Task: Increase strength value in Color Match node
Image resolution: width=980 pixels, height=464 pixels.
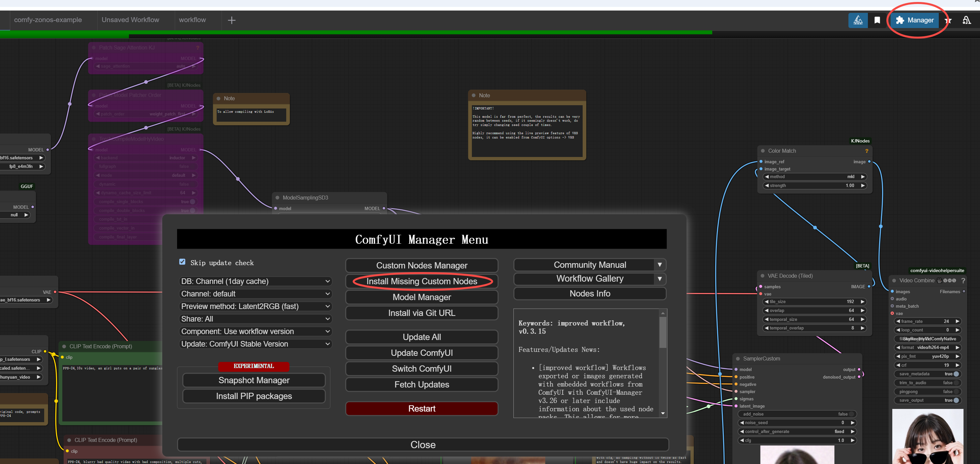Action: click(x=862, y=186)
